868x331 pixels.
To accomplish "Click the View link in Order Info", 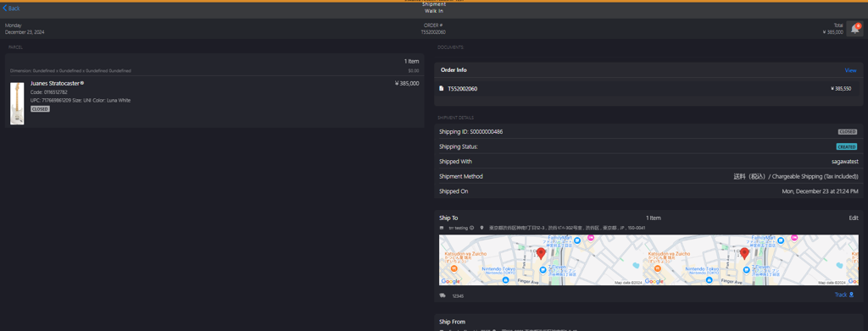I will (x=850, y=70).
